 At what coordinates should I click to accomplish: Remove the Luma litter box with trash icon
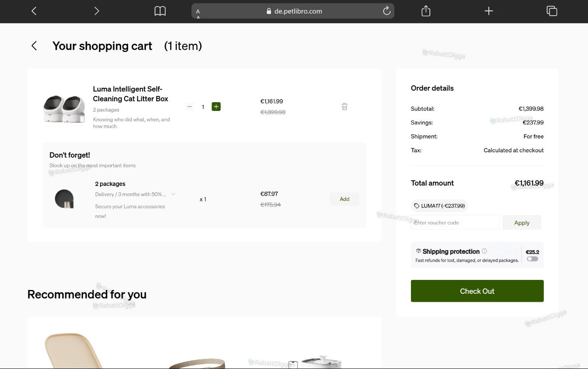344,107
